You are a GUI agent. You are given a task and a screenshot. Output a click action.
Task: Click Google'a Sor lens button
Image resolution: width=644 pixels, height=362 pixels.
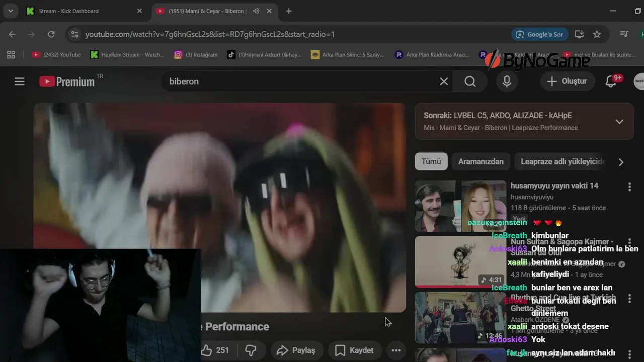click(x=539, y=34)
